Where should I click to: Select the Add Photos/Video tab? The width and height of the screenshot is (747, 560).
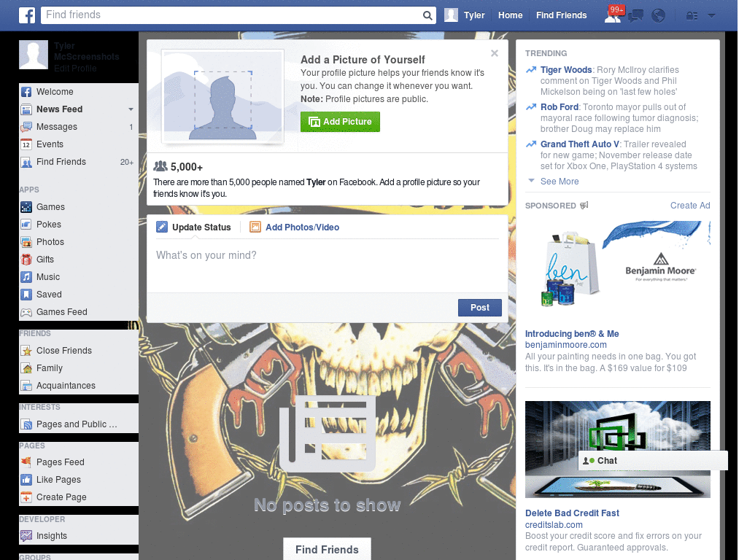pyautogui.click(x=295, y=227)
